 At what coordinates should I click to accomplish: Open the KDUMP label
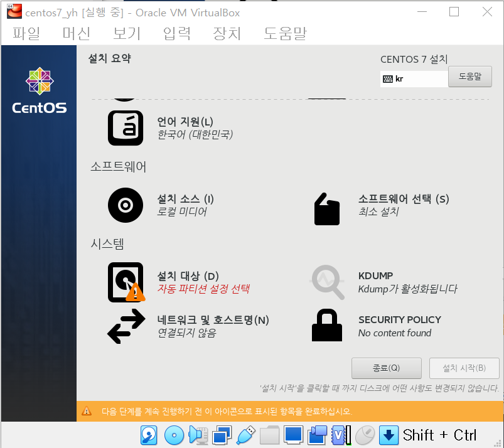pos(376,275)
